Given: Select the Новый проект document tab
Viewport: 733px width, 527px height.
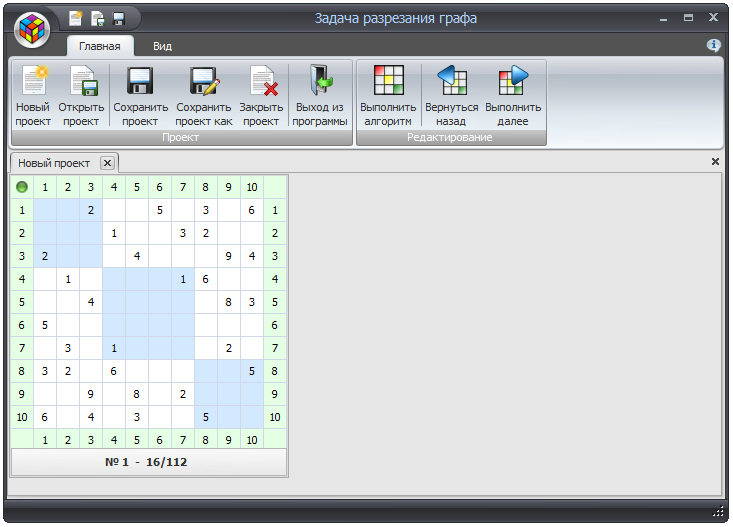Looking at the screenshot, I should tap(54, 163).
